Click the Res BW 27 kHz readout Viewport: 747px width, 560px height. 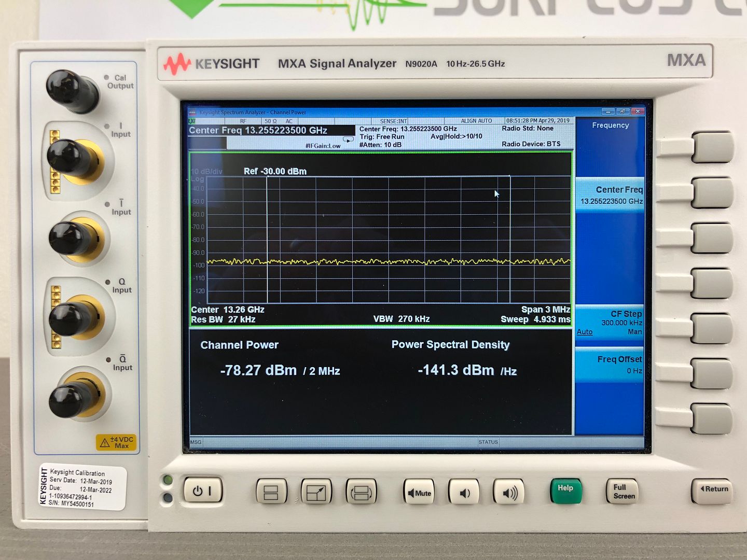(x=223, y=319)
